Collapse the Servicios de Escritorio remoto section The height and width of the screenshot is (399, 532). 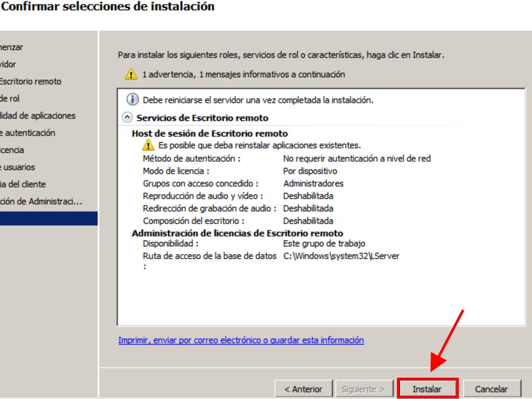pyautogui.click(x=127, y=118)
